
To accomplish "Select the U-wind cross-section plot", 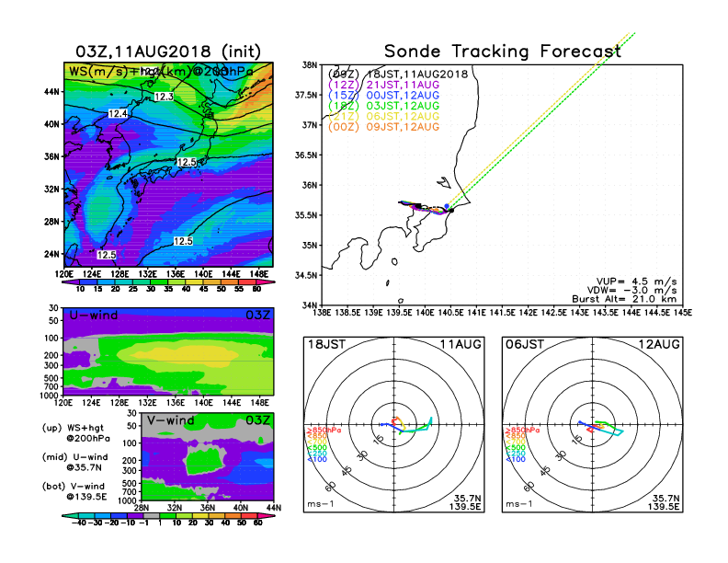I will click(x=168, y=351).
